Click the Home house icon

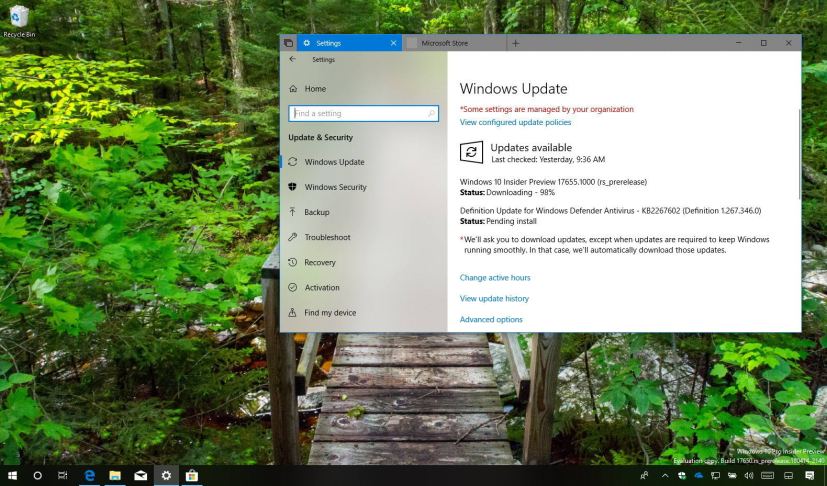(x=293, y=89)
